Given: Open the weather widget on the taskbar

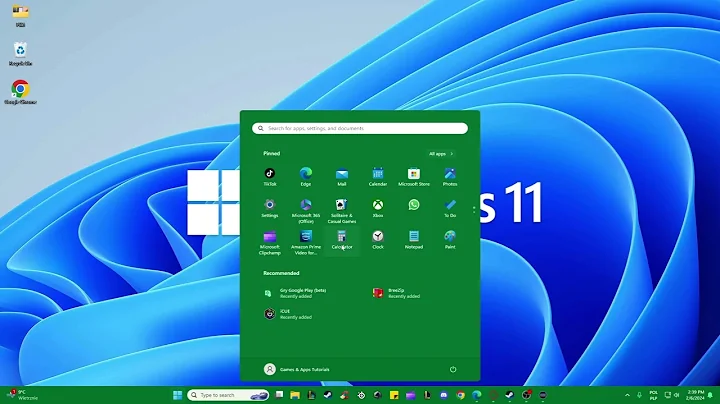Looking at the screenshot, I should pyautogui.click(x=22, y=395).
